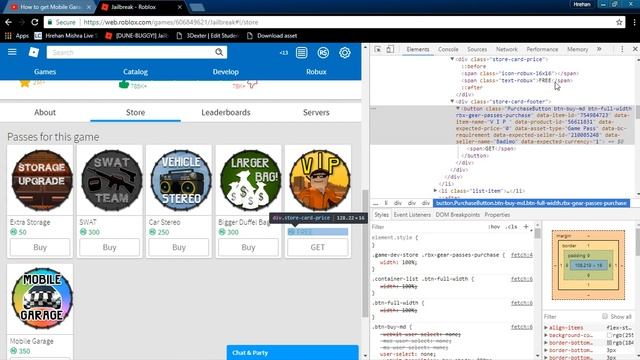The image size is (640, 360).
Task: Click the favorite star icon
Action: tap(25, 83)
